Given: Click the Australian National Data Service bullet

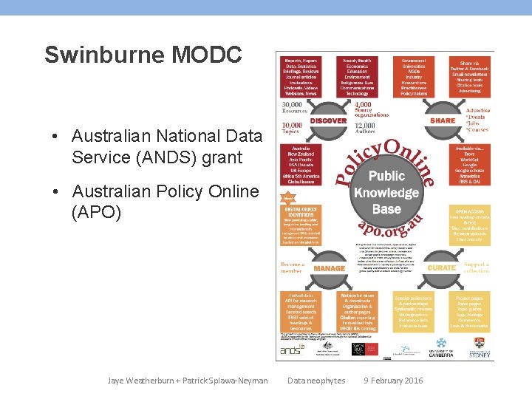Looking at the screenshot, I should tap(167, 146).
